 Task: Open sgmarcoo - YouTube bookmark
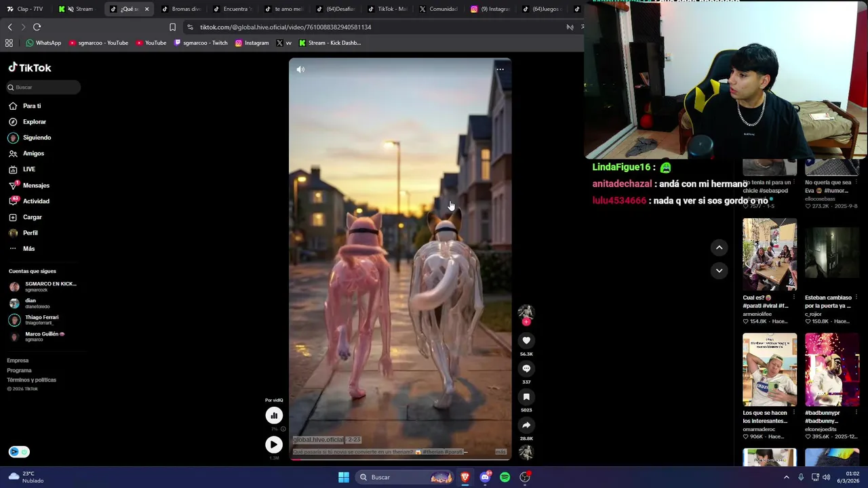click(98, 43)
